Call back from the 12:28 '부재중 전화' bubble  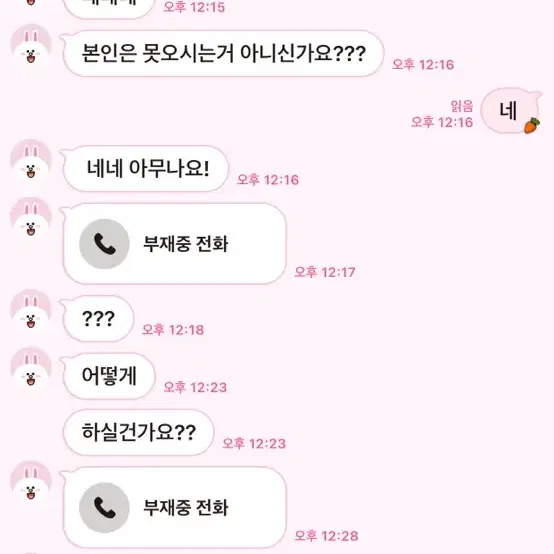175,507
